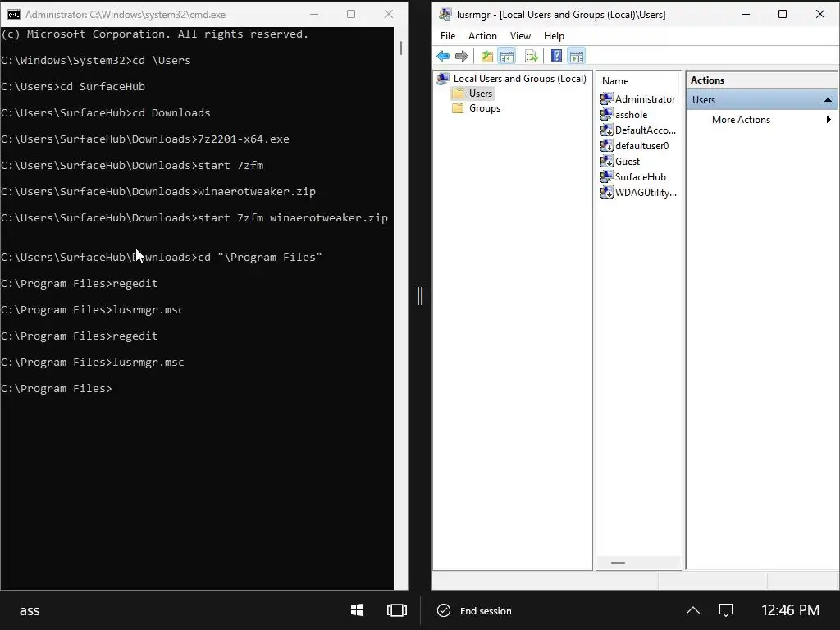Open the Action Center notification icon
This screenshot has height=630, width=840.
click(x=726, y=610)
